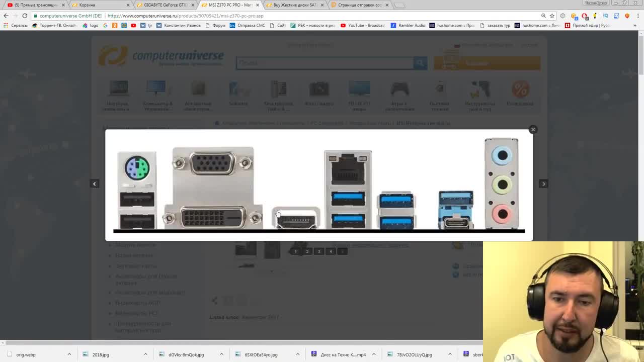
Task: Open the zoom magnifier icon in address bar
Action: 543,16
